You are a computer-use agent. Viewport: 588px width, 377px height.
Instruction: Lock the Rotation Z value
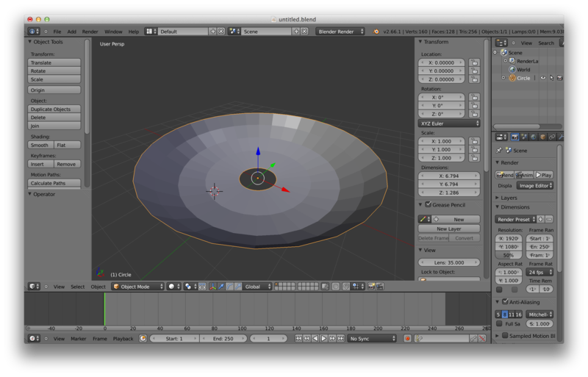pos(474,114)
